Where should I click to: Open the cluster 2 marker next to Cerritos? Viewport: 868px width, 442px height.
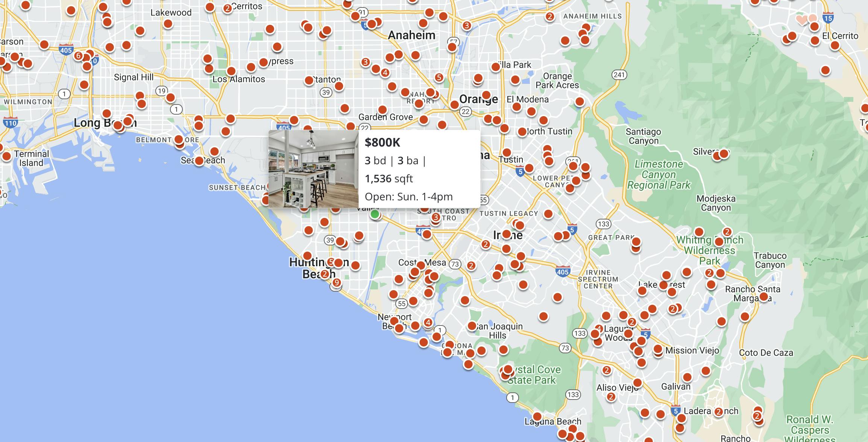click(227, 8)
